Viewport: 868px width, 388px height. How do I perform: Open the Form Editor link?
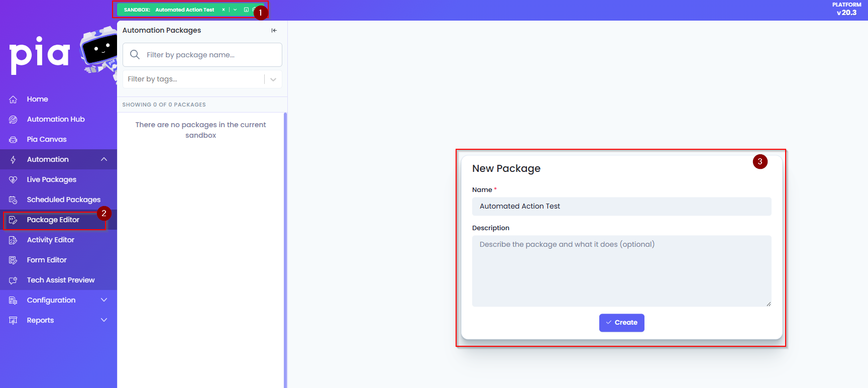pyautogui.click(x=47, y=260)
